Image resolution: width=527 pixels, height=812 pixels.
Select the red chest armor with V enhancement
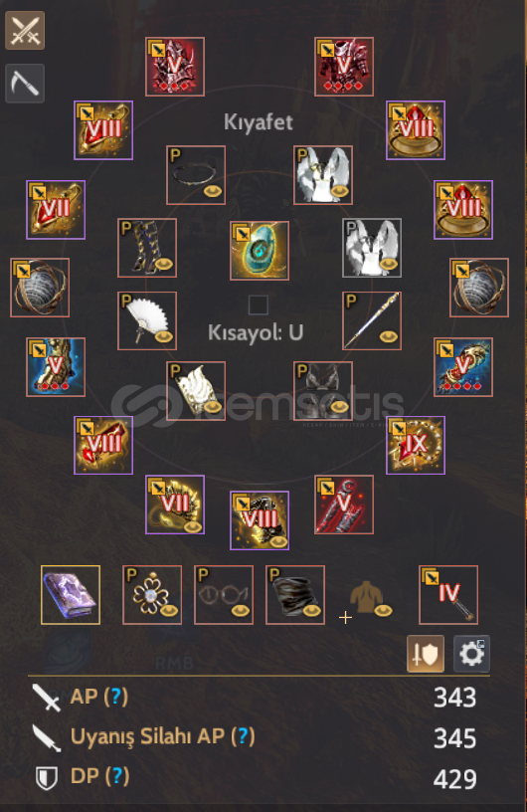[344, 67]
